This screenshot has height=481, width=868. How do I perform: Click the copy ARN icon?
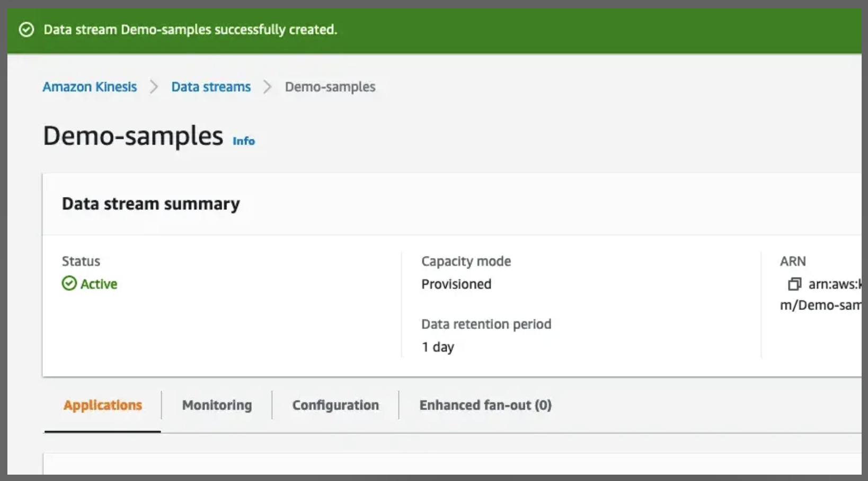tap(794, 284)
